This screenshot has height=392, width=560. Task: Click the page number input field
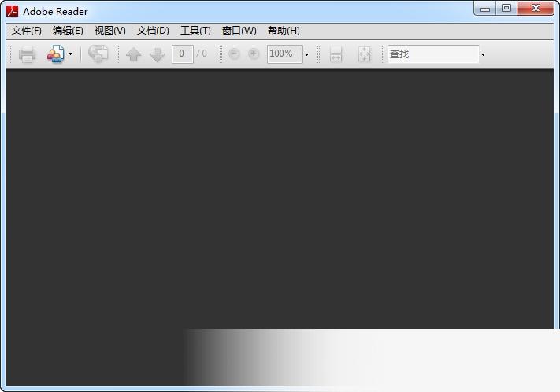(x=183, y=54)
